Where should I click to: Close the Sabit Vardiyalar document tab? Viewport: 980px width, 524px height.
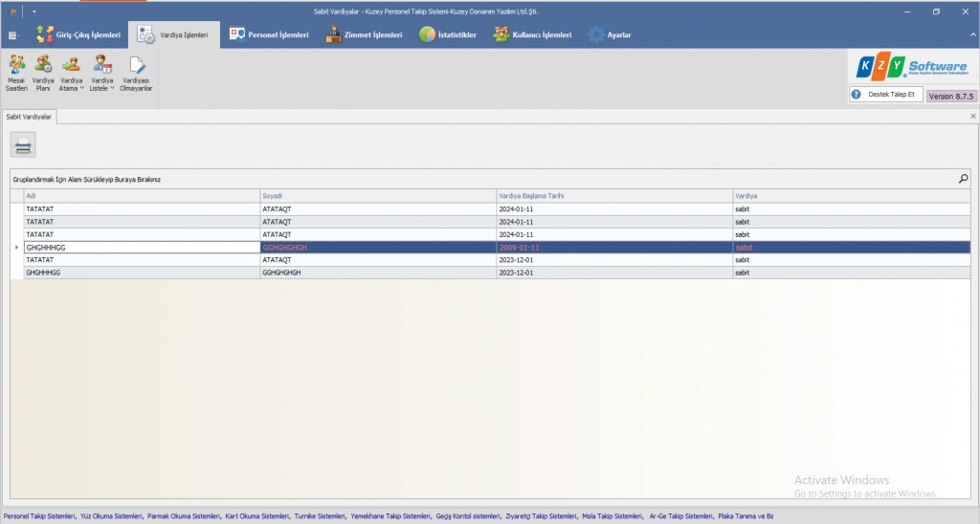[x=972, y=117]
